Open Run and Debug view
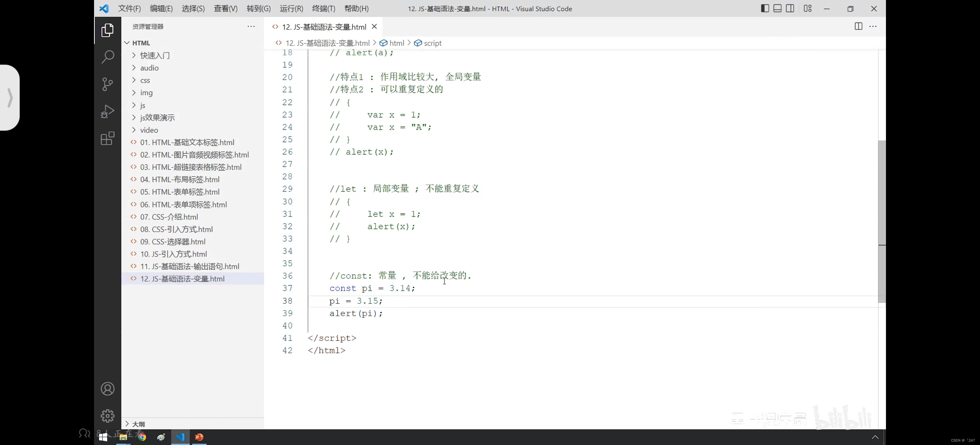The width and height of the screenshot is (980, 445). pos(108,111)
